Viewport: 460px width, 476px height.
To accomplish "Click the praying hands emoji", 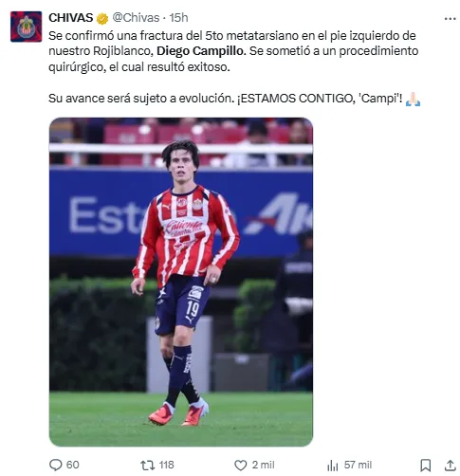I will (x=414, y=99).
